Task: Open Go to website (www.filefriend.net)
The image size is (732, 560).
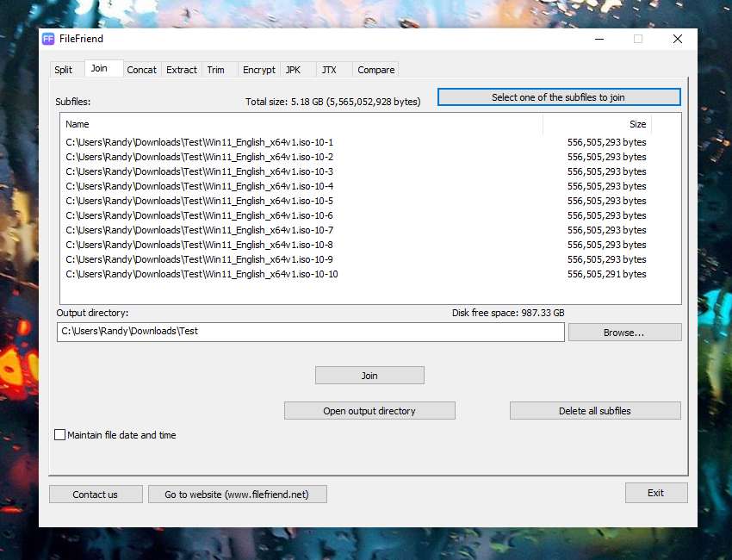Action: 237,495
